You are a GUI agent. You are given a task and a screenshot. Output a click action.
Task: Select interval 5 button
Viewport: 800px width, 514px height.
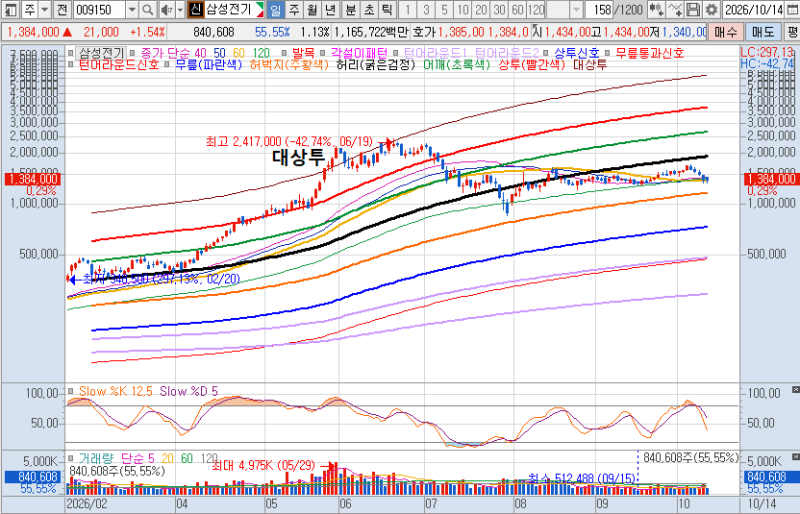444,9
